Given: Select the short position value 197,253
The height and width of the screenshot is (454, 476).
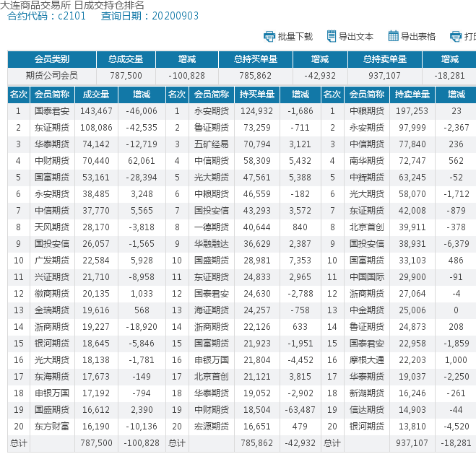Looking at the screenshot, I should [x=412, y=111].
